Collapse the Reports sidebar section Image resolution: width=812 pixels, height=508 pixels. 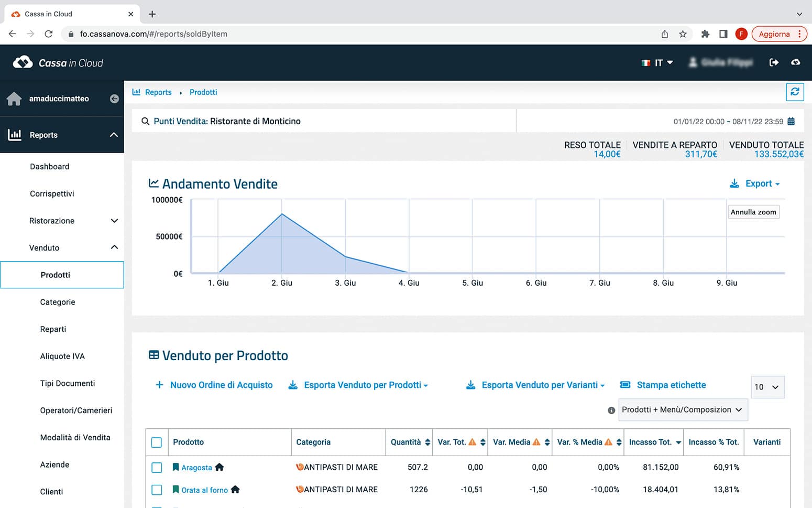pyautogui.click(x=114, y=135)
